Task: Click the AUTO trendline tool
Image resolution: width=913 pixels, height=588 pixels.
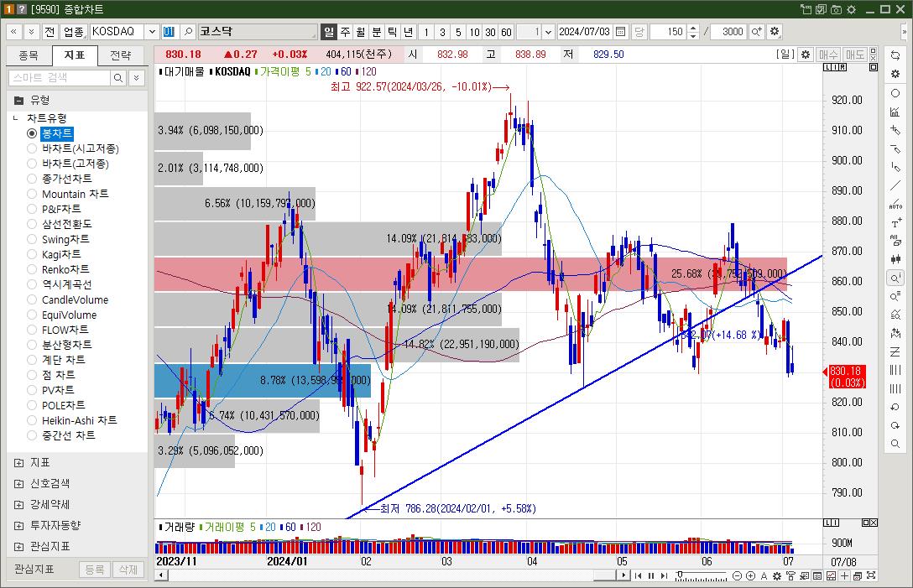Action: click(895, 205)
